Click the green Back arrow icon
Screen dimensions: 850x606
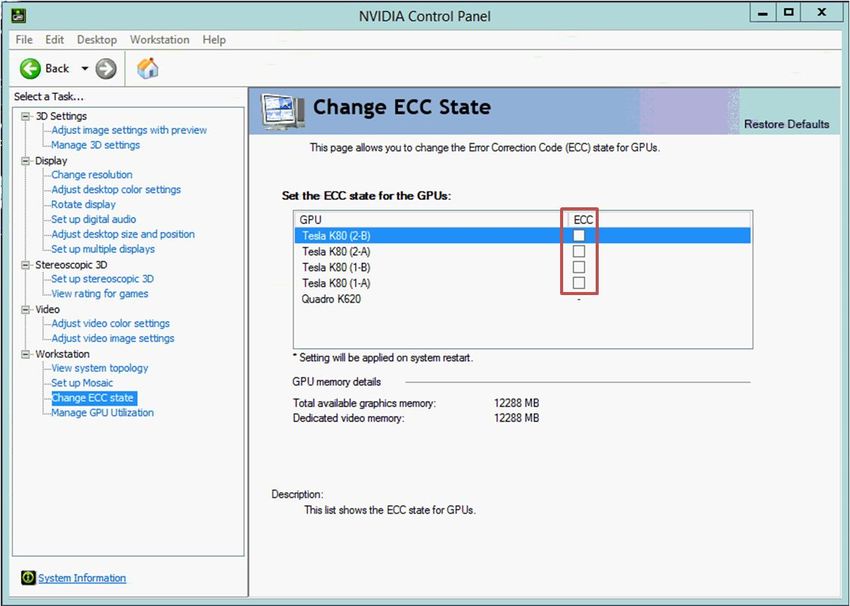coord(30,69)
